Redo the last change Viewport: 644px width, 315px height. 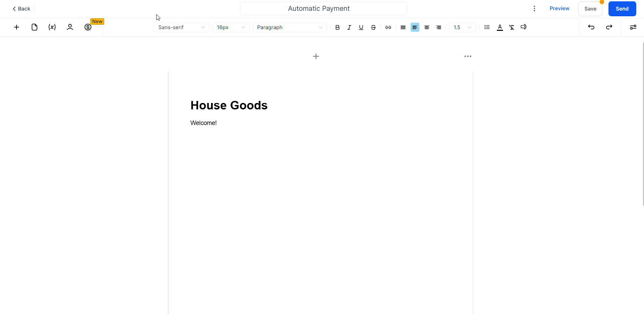point(609,27)
